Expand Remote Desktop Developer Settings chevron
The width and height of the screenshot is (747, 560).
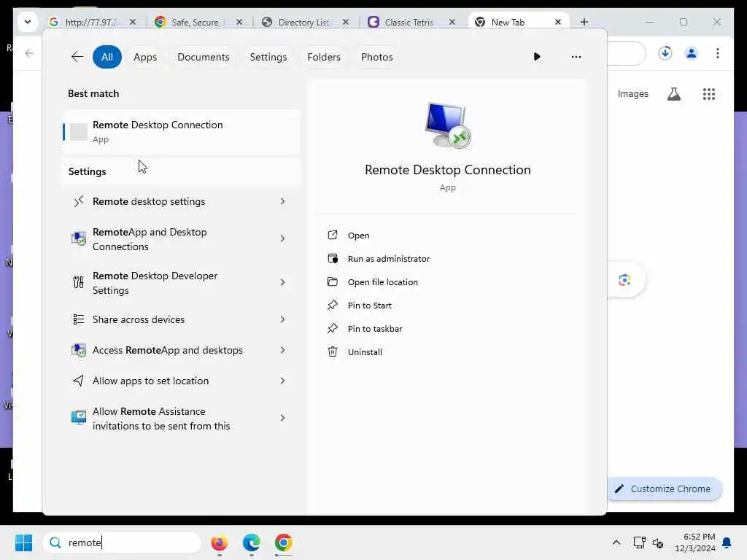282,282
